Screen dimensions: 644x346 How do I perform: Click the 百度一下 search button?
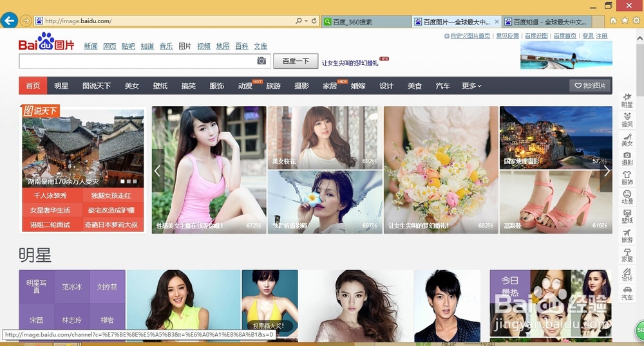pos(296,61)
